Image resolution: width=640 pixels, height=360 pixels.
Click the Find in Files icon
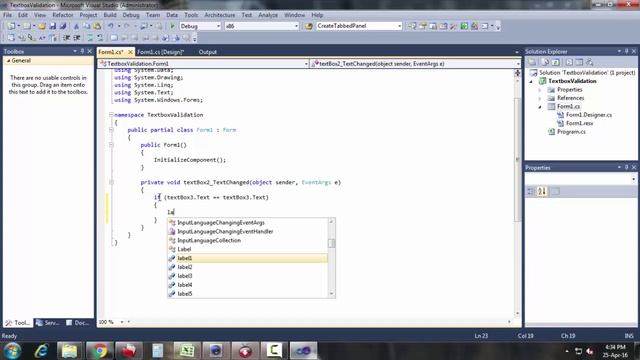click(309, 26)
